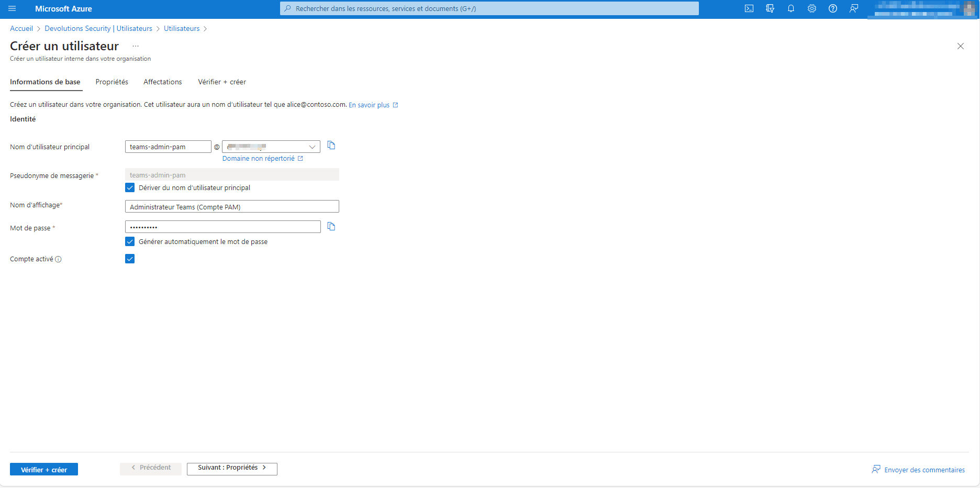Uncheck "Dériver du nom d'utilisateur principal"

[130, 188]
